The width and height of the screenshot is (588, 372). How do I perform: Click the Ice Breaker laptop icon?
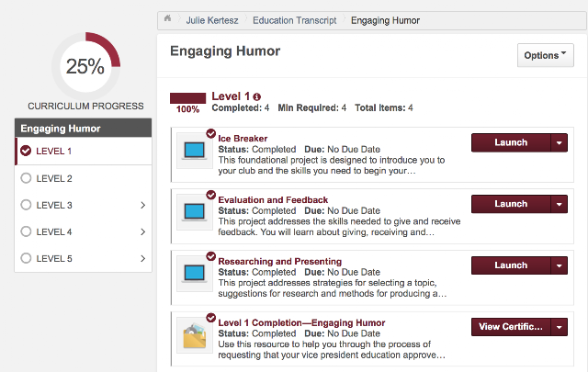pos(194,151)
